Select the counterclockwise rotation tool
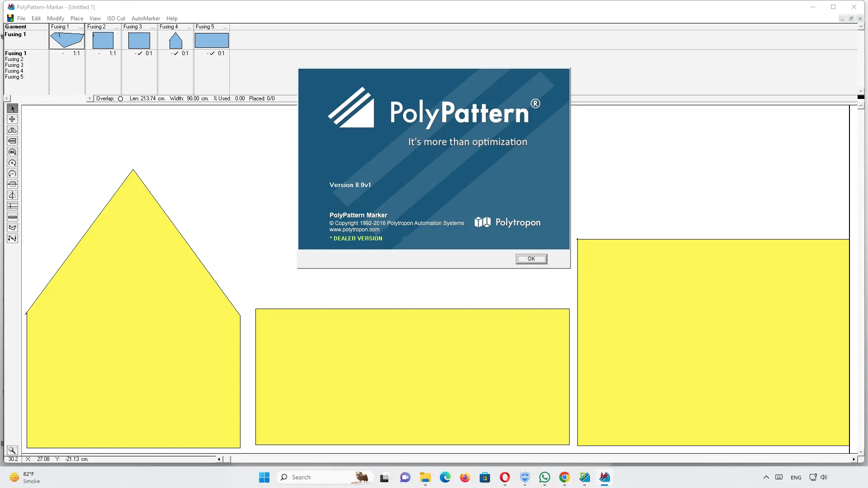 point(12,174)
